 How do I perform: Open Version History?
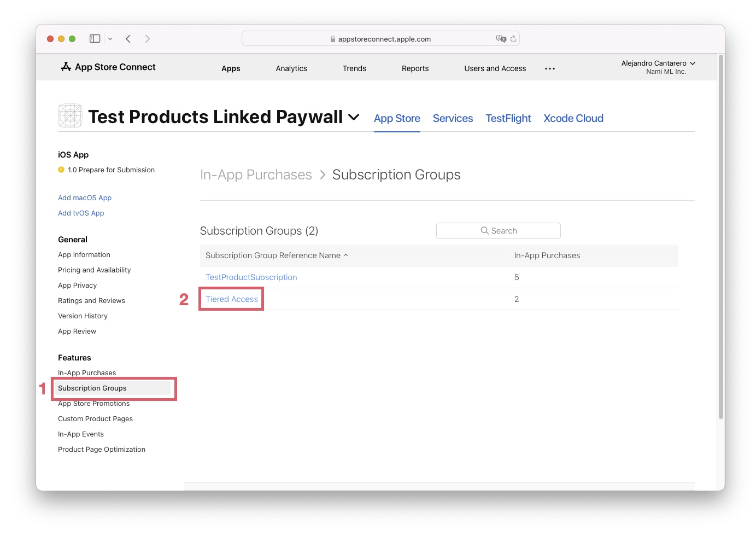(x=83, y=316)
